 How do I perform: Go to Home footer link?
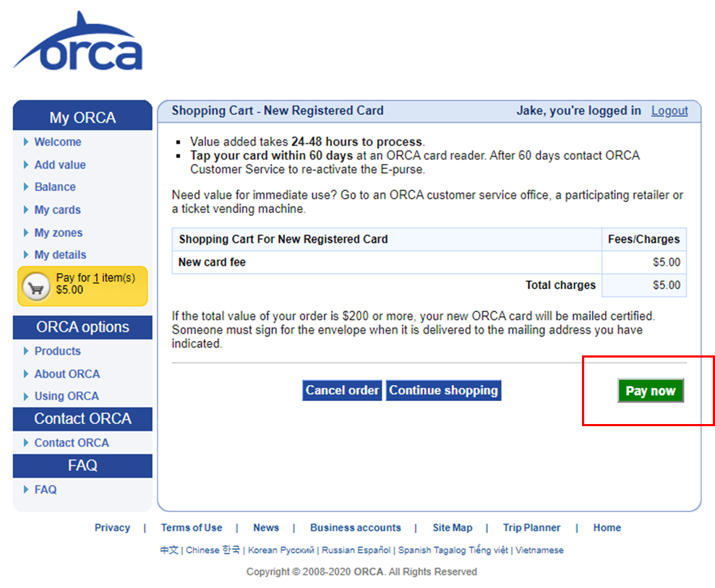point(607,527)
